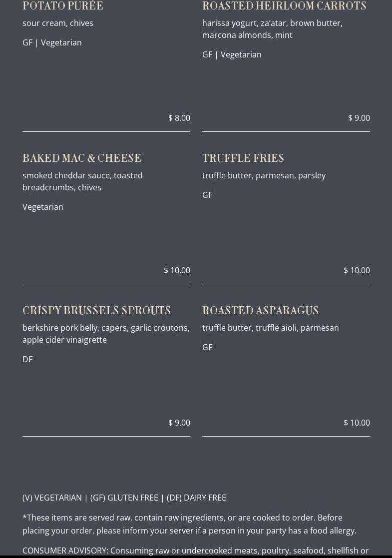Click the berkshire pork belly description

(x=106, y=334)
